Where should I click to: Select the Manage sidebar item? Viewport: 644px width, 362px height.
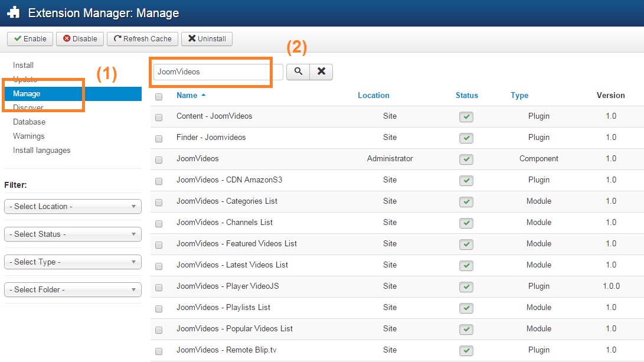pyautogui.click(x=73, y=94)
